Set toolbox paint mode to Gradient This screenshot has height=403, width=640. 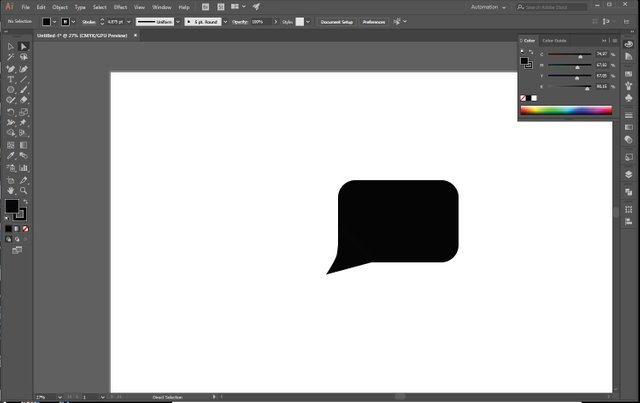coord(17,229)
